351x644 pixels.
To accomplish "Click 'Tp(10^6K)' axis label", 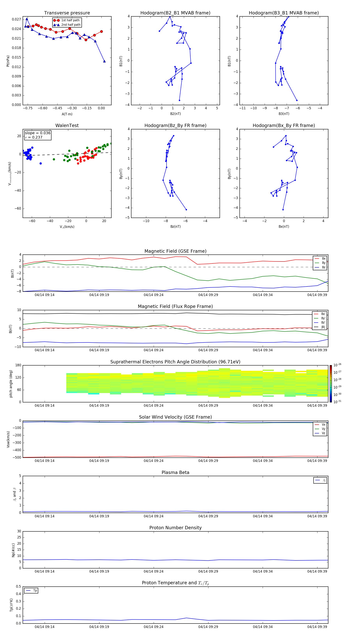I will tap(11, 605).
